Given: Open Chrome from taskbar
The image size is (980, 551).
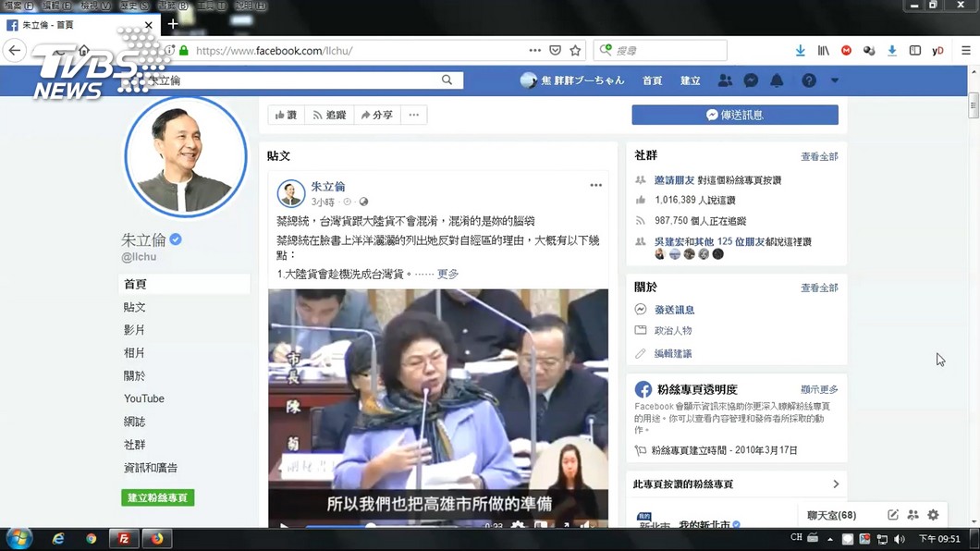Looking at the screenshot, I should pos(92,538).
